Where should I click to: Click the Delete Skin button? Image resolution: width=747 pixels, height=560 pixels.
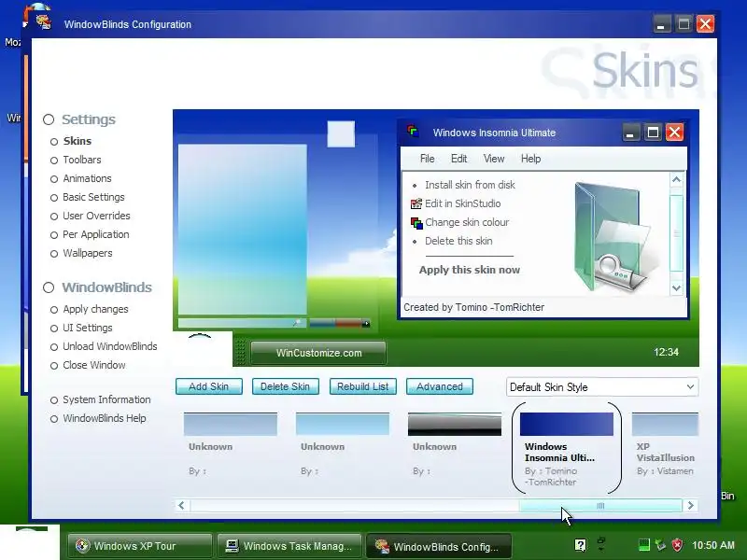coord(285,386)
